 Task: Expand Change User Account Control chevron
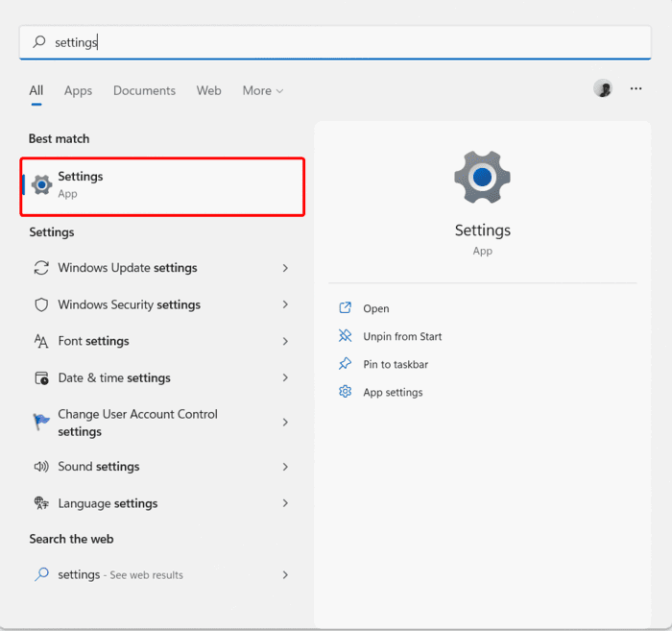[285, 423]
